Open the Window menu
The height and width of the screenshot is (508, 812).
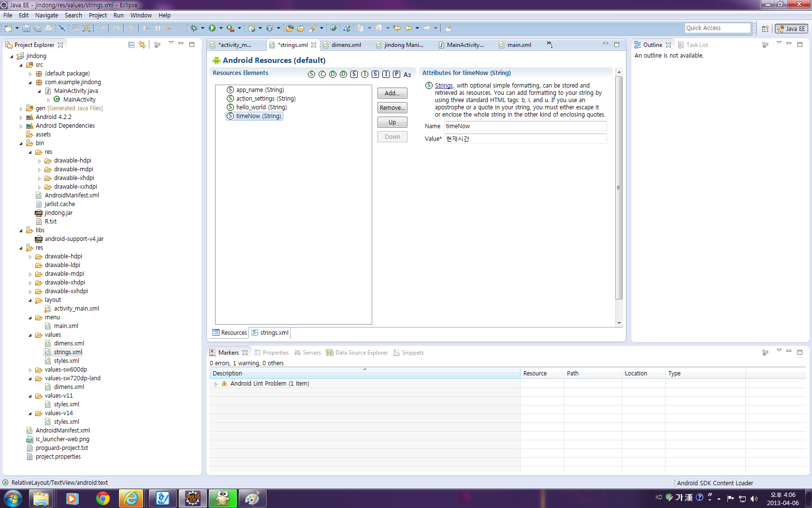pos(141,15)
